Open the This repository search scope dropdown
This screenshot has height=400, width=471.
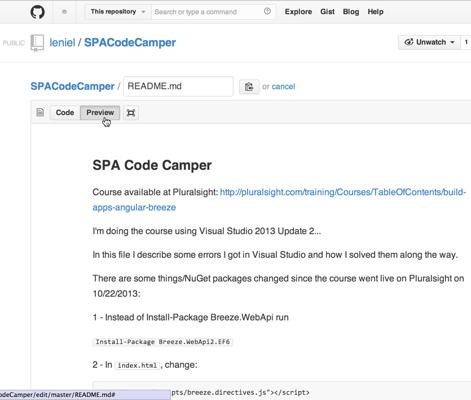(x=118, y=12)
